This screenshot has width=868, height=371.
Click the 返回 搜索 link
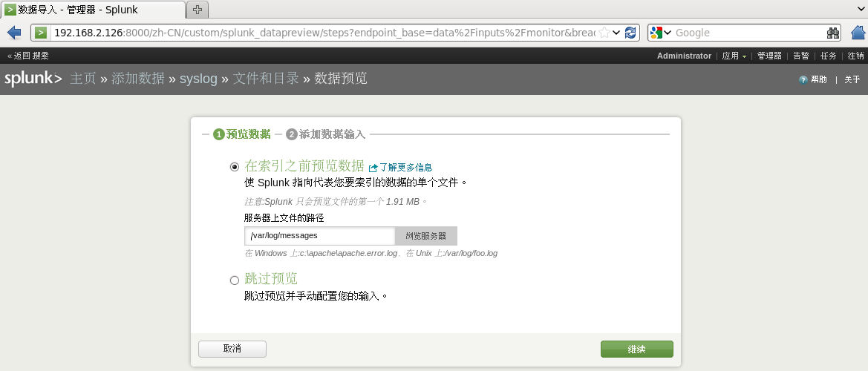(x=27, y=56)
